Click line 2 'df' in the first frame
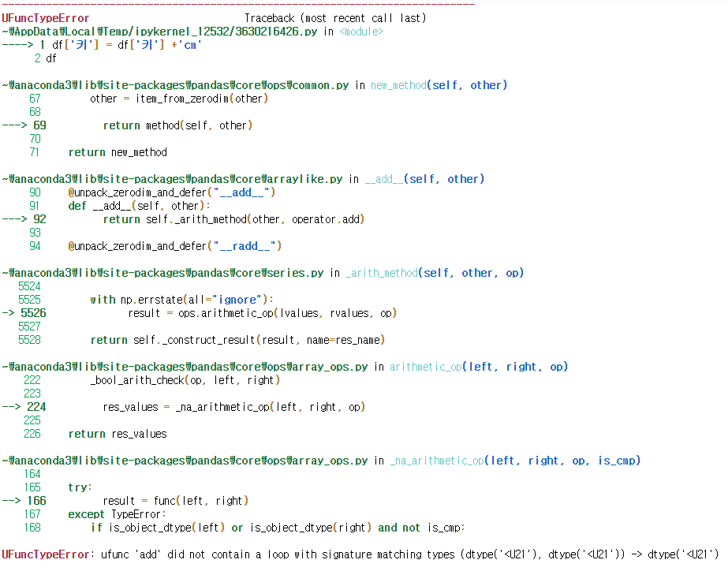 [x=51, y=58]
